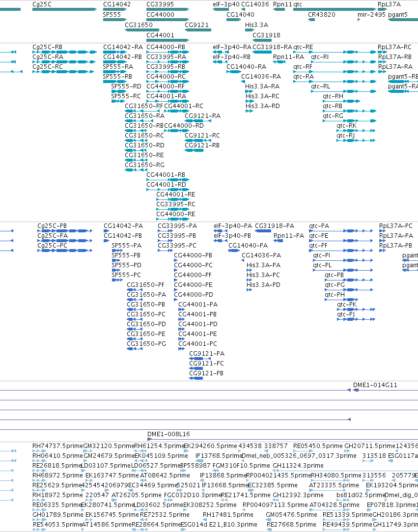This screenshot has height=532, width=418.
Task: Select EST RE27668.5prime
Action: coord(291,525)
